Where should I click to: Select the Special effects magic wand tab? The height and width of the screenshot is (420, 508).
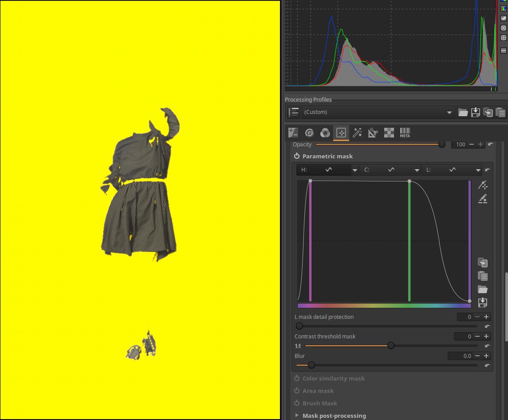click(357, 133)
